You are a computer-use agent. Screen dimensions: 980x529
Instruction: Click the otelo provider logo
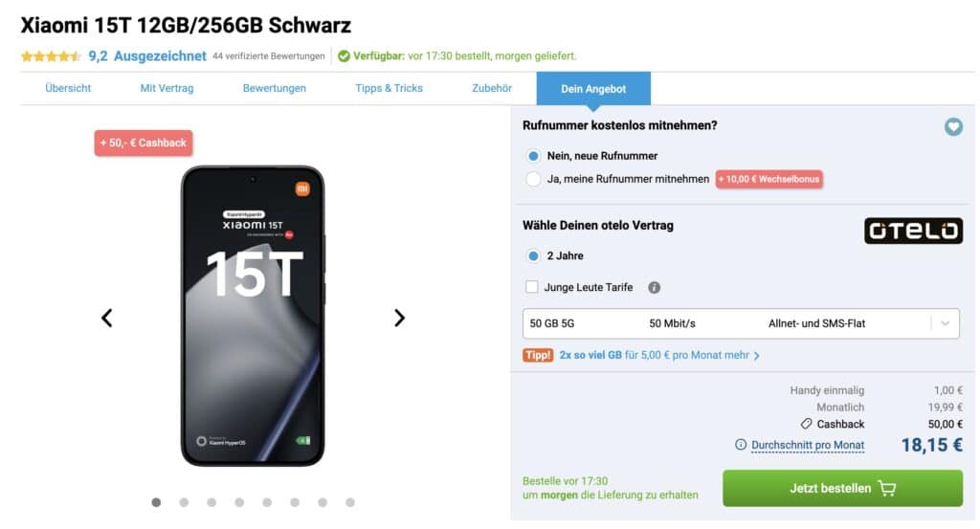coord(913,231)
